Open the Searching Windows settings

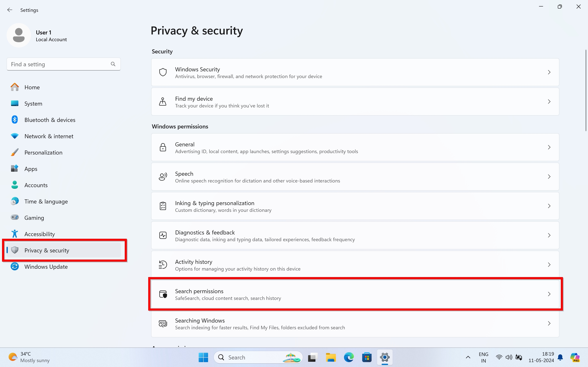[355, 324]
